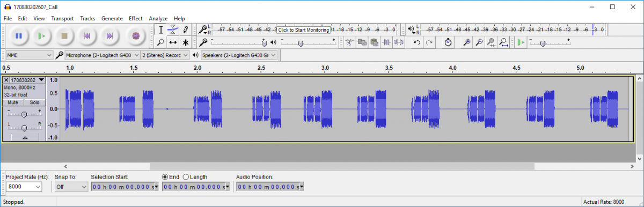
Task: Select the Zoom (magnifier) tool
Action: [x=160, y=42]
